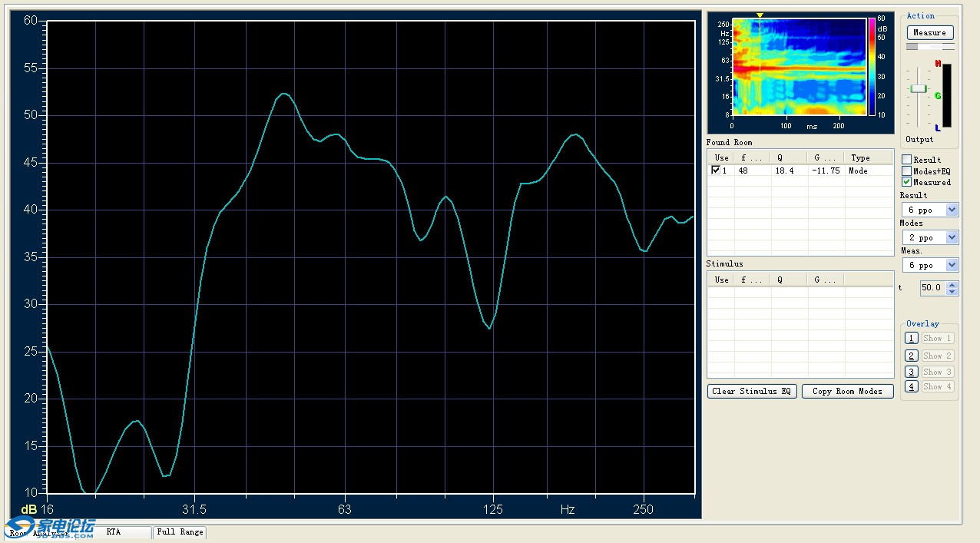Switch to the Full Range tab
Screen dimensions: 980x543
180,531
